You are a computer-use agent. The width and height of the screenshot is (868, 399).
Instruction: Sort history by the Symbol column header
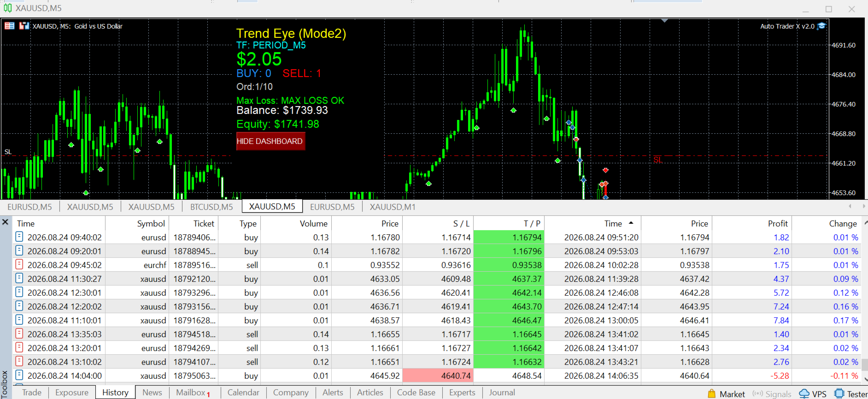point(137,223)
